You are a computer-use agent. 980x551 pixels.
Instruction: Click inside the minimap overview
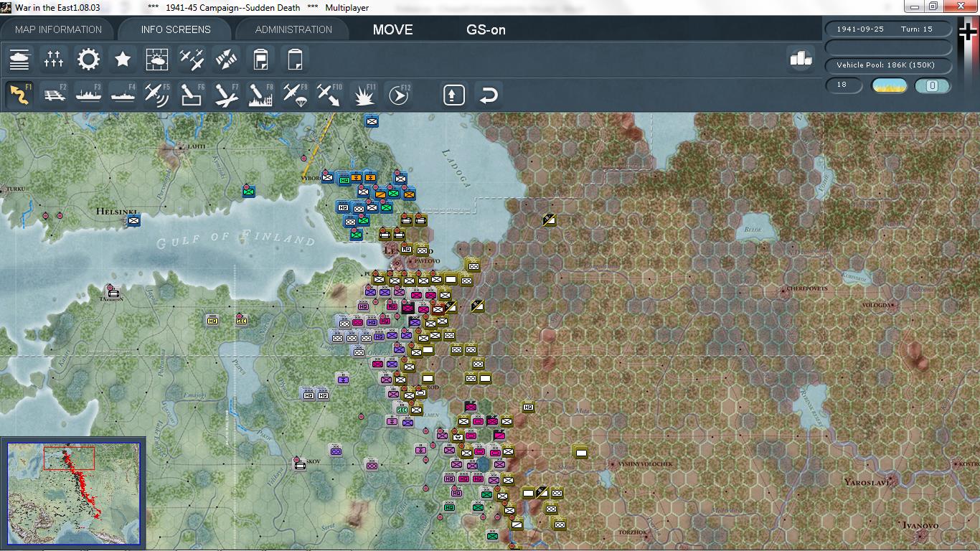(73, 494)
